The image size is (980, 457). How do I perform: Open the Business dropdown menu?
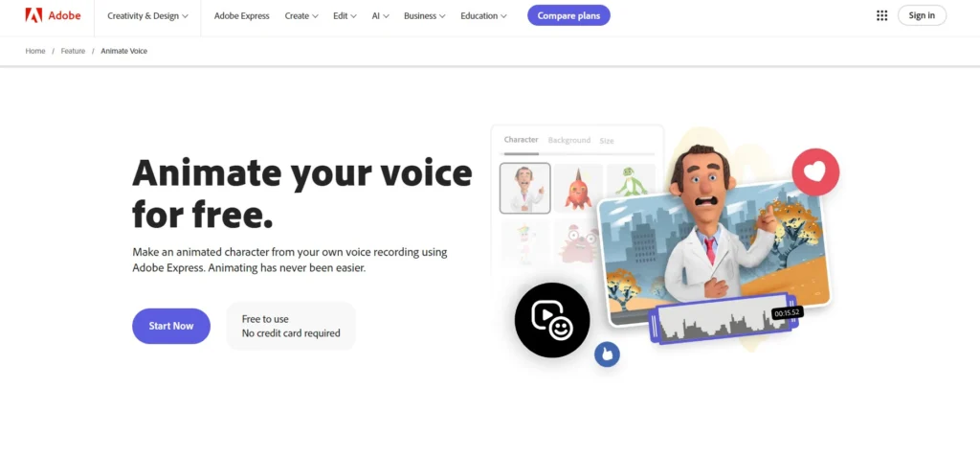[x=424, y=15]
